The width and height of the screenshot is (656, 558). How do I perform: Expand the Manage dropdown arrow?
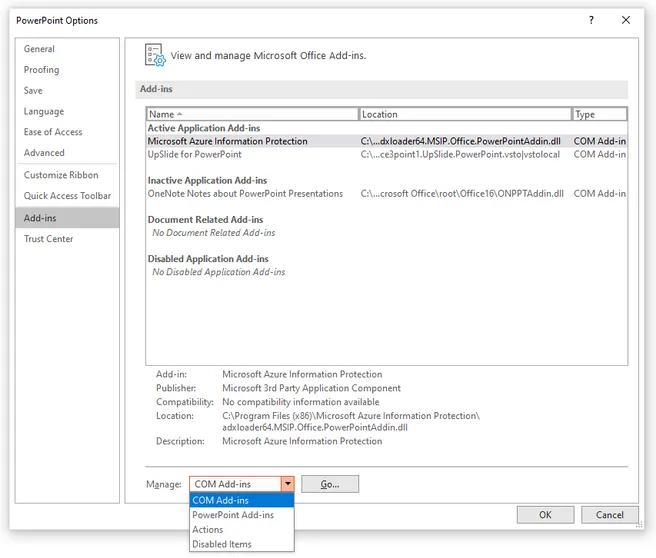[288, 484]
